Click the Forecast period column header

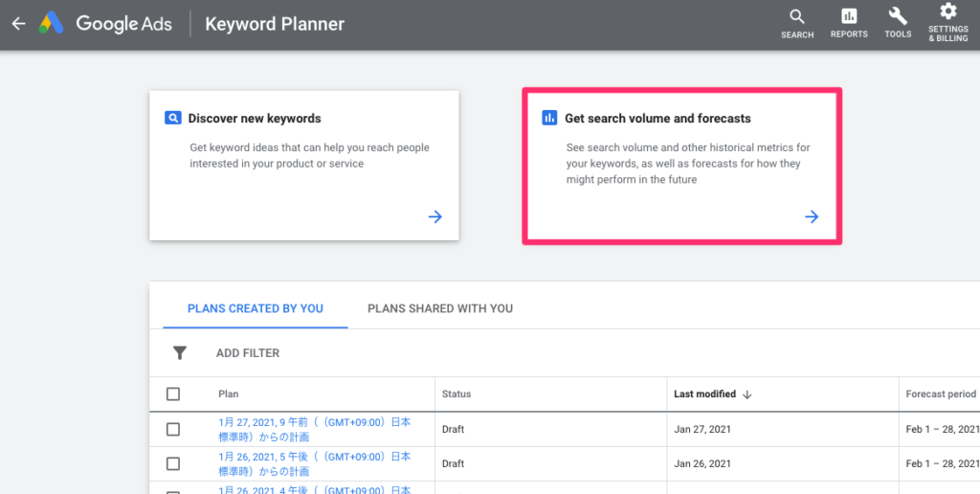(941, 393)
